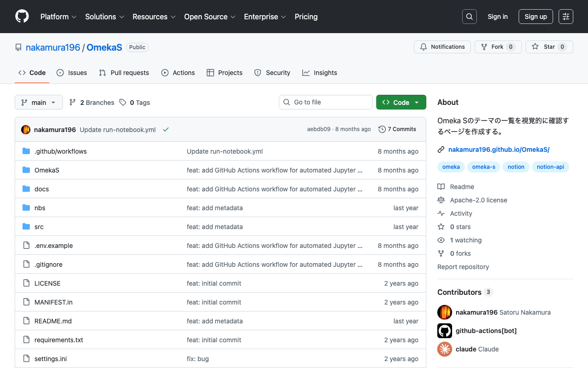588x368 pixels.
Task: Click the GitHub logo icon
Action: point(22,17)
